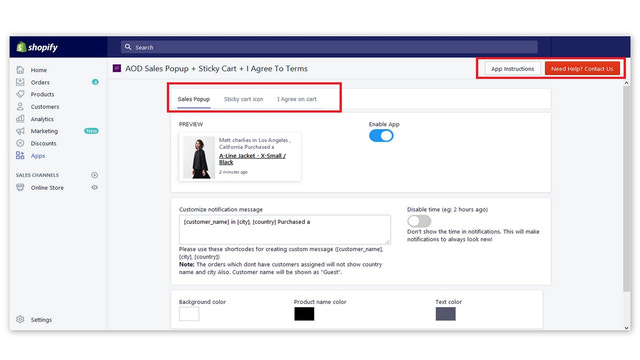The height and width of the screenshot is (360, 640).
Task: Toggle the Disable time switch
Action: coord(419,221)
